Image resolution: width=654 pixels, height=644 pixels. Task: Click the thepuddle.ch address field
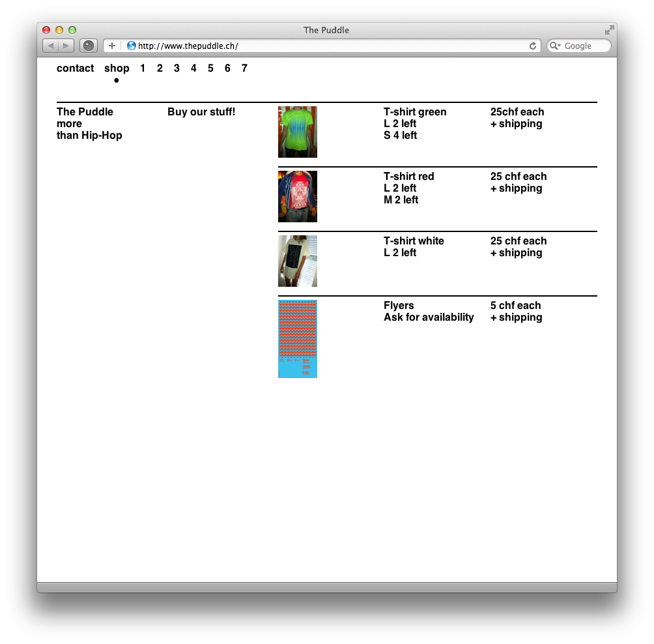326,46
